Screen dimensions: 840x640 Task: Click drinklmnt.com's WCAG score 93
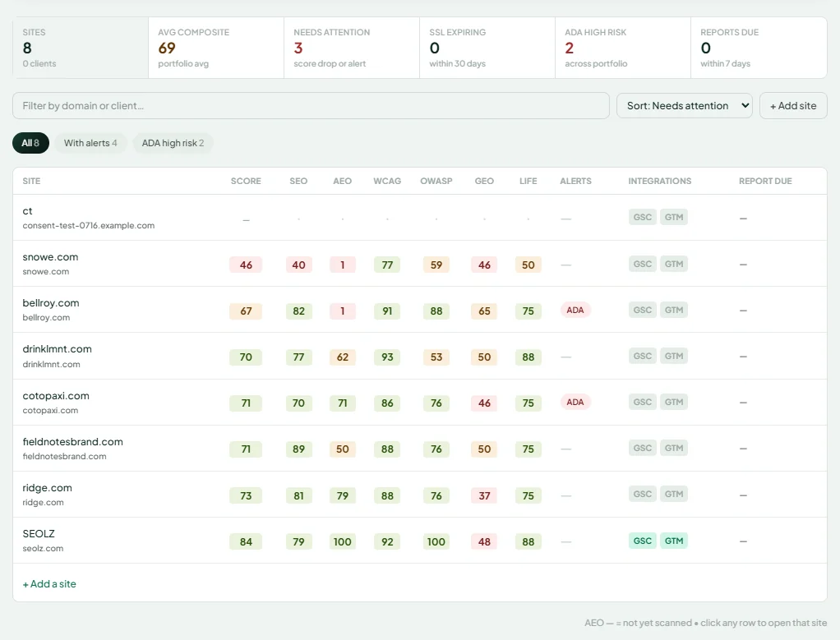[x=387, y=357]
